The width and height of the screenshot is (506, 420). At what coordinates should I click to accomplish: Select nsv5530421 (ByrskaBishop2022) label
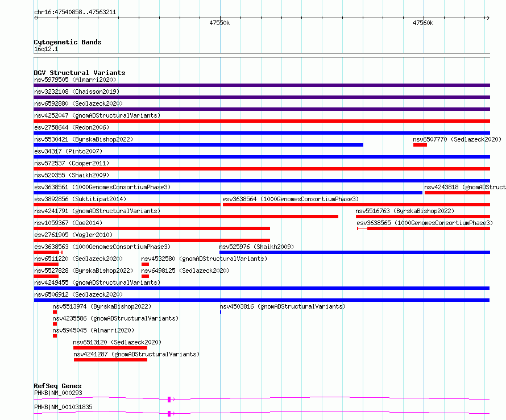(x=84, y=139)
